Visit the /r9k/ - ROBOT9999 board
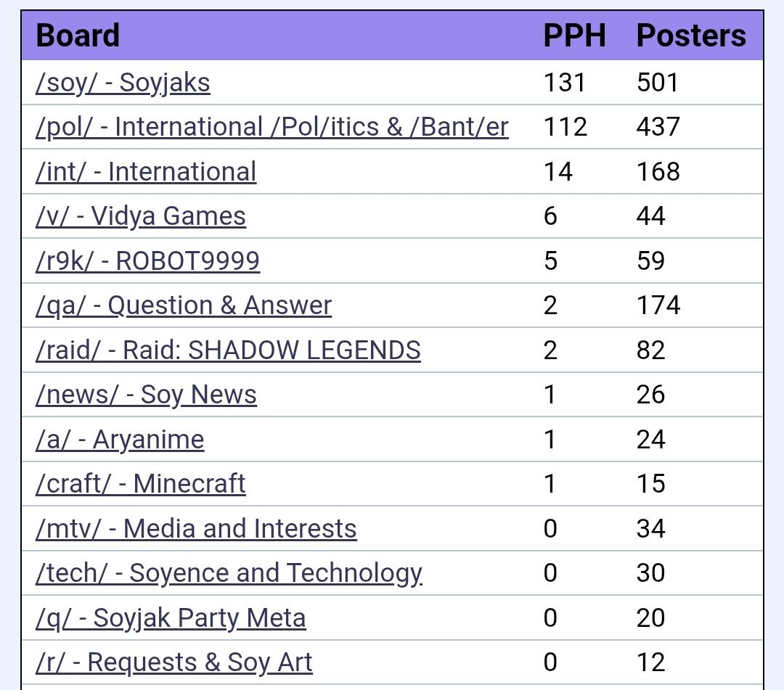Viewport: 784px width, 690px height. (147, 261)
